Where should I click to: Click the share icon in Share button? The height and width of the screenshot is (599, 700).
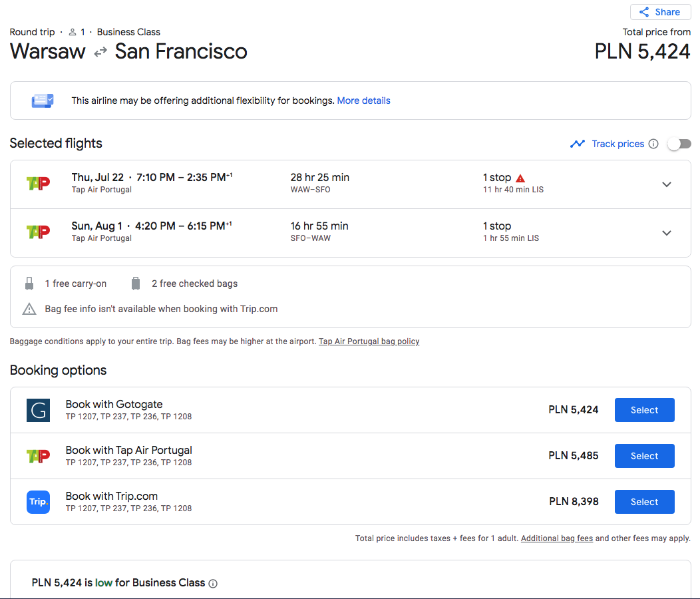click(x=643, y=12)
